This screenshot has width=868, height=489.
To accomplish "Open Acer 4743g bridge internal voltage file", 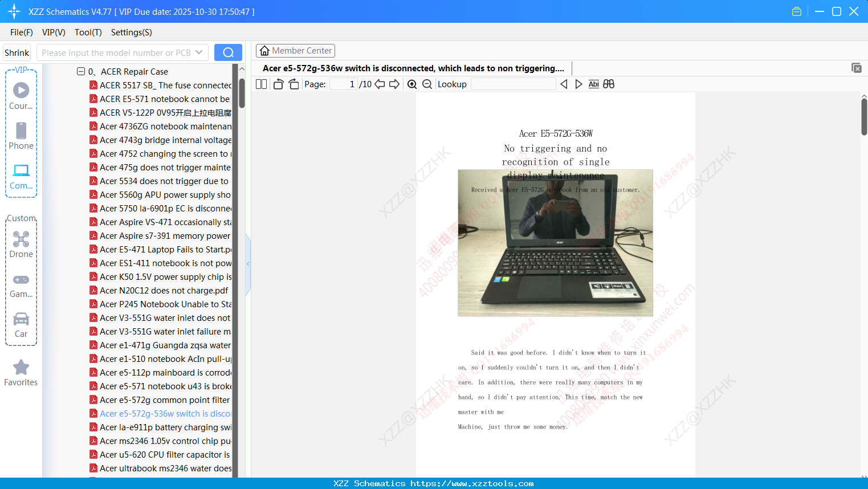I will [x=160, y=140].
